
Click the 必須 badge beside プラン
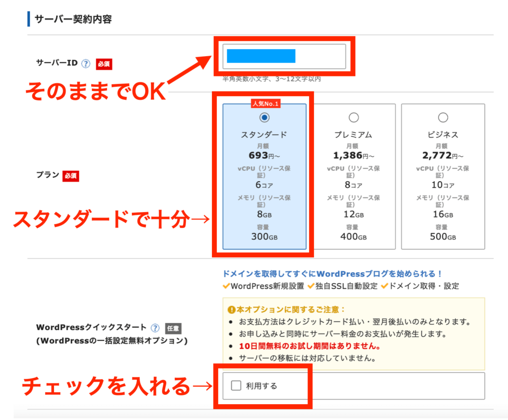70,176
